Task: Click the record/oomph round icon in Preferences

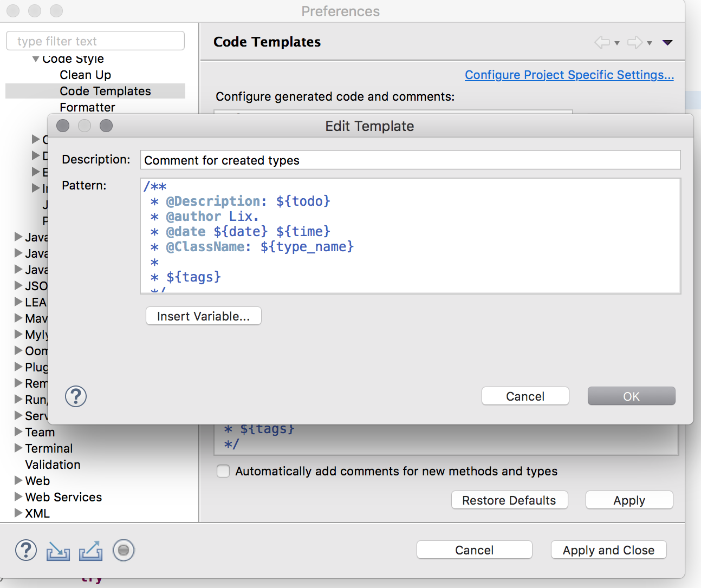Action: [x=124, y=551]
